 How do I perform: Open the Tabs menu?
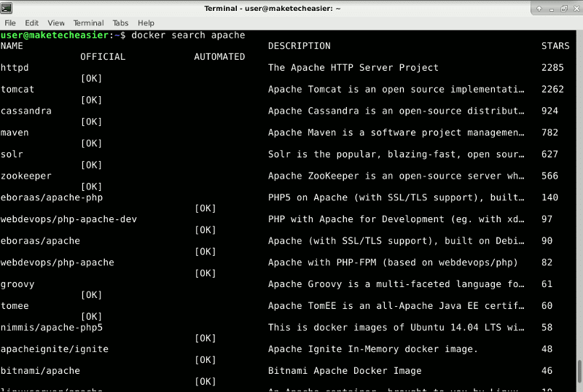point(120,23)
